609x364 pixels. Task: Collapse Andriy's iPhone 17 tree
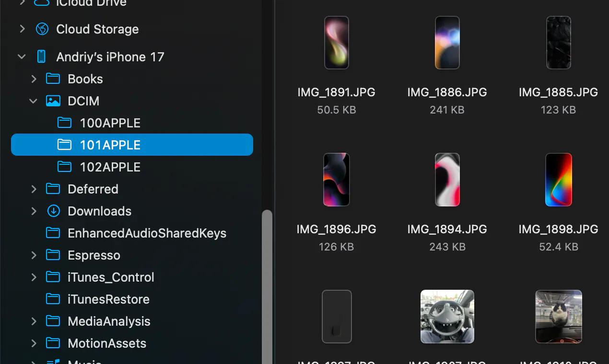tap(22, 57)
